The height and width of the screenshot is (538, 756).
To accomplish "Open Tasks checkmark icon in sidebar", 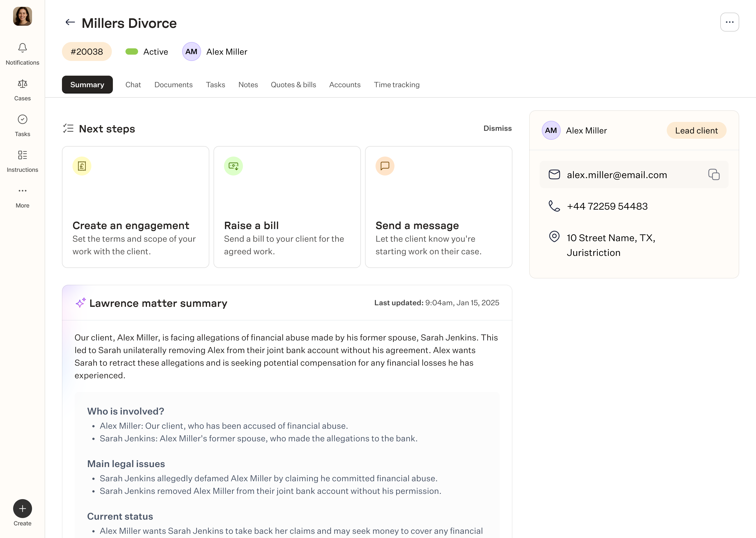I will tap(23, 119).
